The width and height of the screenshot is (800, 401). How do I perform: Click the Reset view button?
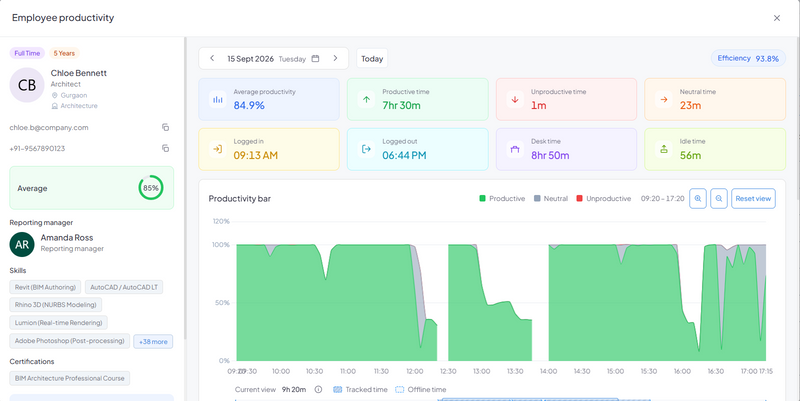click(753, 198)
